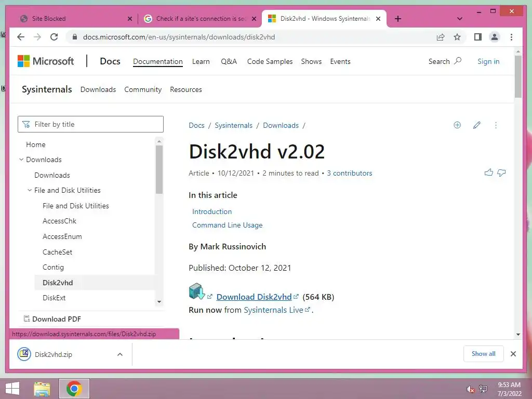Collapse the File and Disk Utilities node
The height and width of the screenshot is (399, 532).
click(30, 190)
